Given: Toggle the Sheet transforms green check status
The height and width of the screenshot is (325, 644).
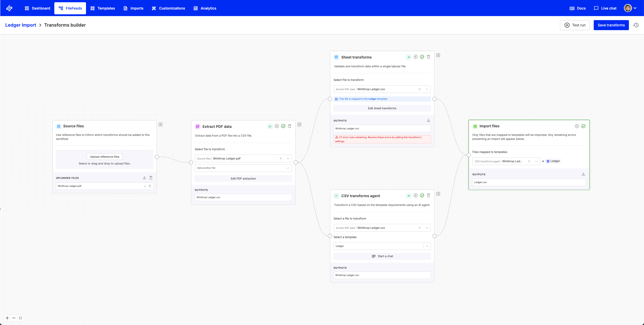Looking at the screenshot, I should click(x=422, y=57).
